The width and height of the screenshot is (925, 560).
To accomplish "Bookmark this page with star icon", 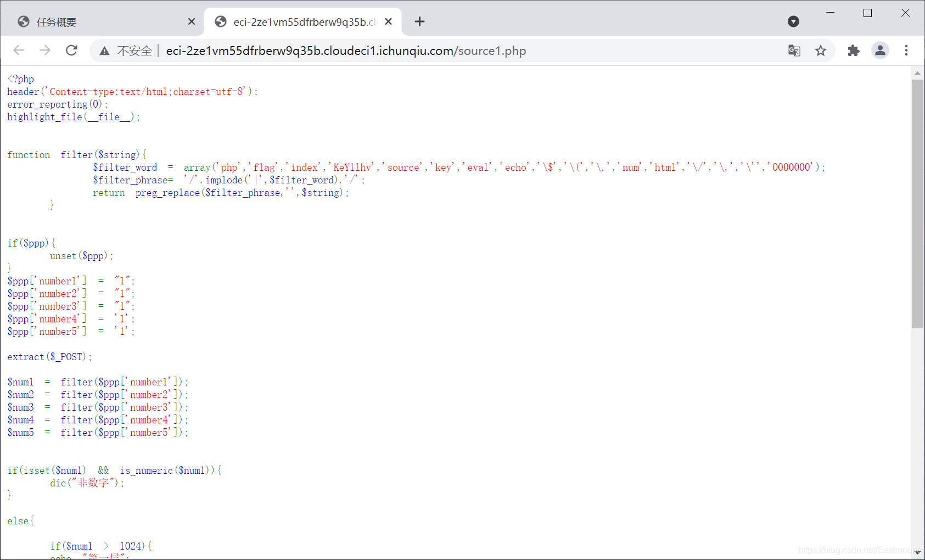I will coord(821,51).
